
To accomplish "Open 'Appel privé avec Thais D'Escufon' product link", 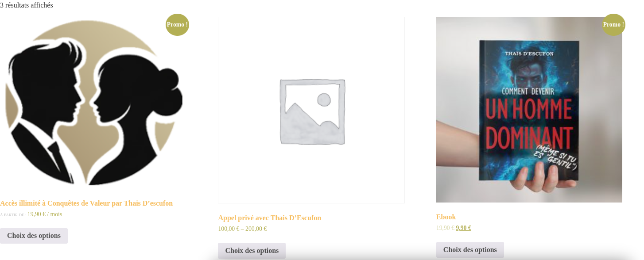I will tap(269, 218).
